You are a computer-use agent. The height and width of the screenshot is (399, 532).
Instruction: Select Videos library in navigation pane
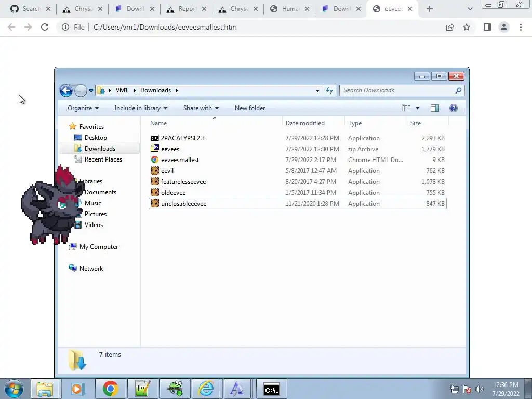(x=94, y=224)
